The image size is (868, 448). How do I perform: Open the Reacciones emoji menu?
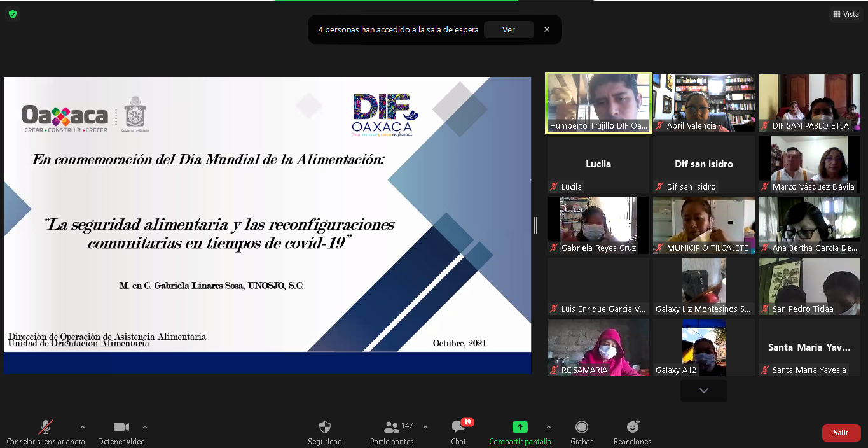632,427
